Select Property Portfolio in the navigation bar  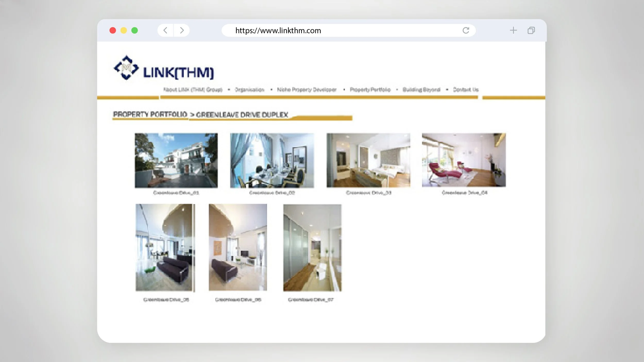tap(370, 90)
